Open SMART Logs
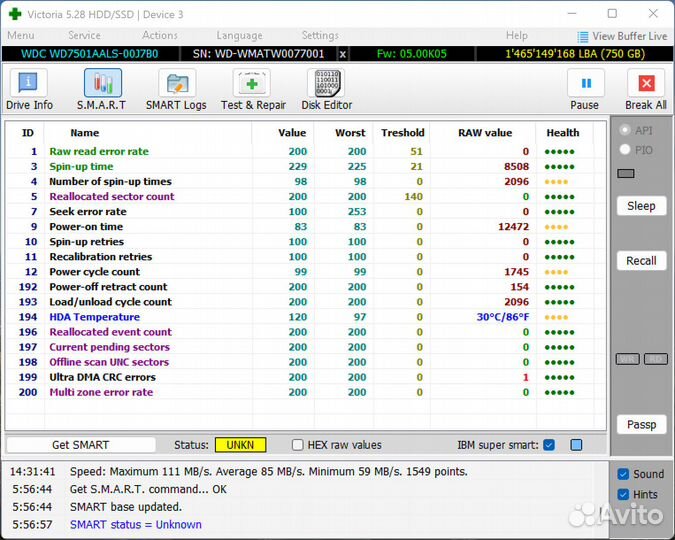 [x=176, y=89]
